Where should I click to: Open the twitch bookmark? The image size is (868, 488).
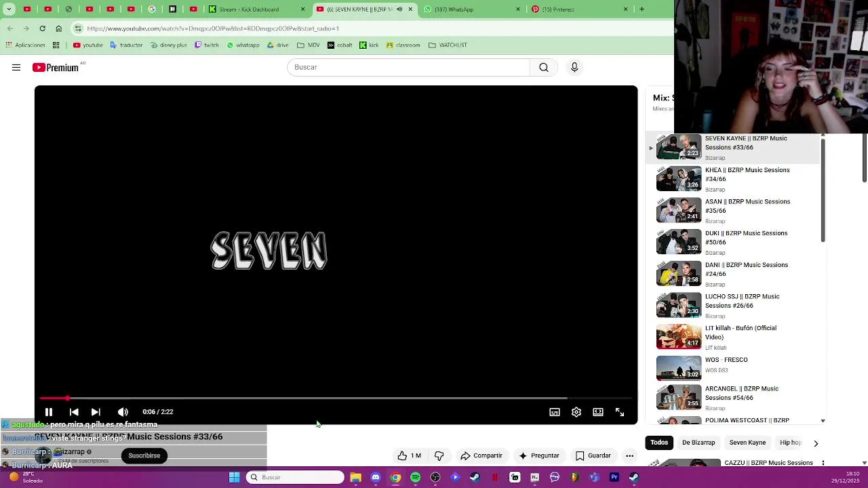(x=207, y=45)
